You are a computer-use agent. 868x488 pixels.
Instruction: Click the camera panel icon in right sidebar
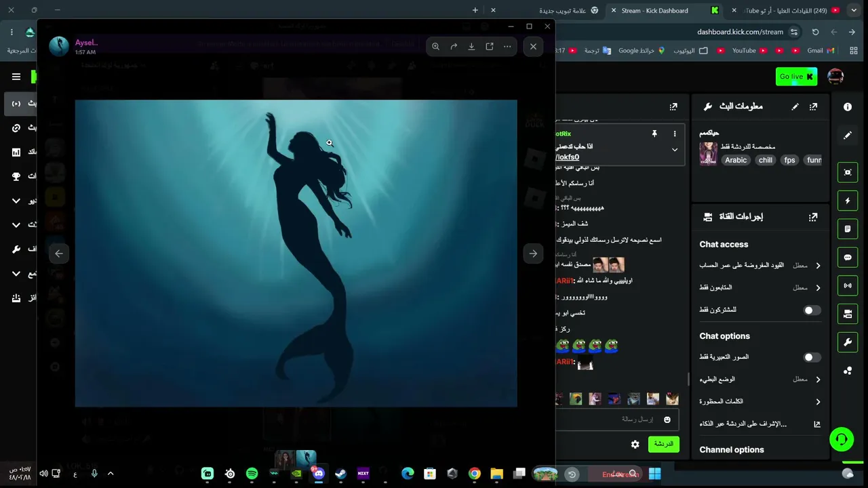point(848,314)
